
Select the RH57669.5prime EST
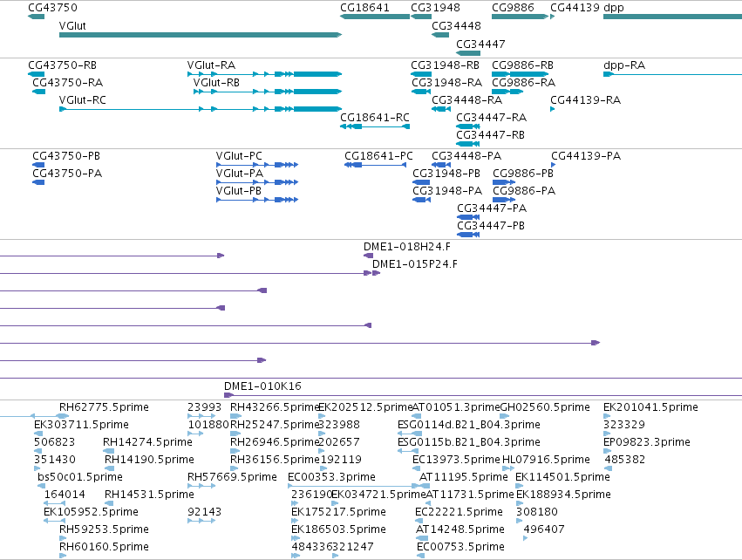[x=201, y=486]
